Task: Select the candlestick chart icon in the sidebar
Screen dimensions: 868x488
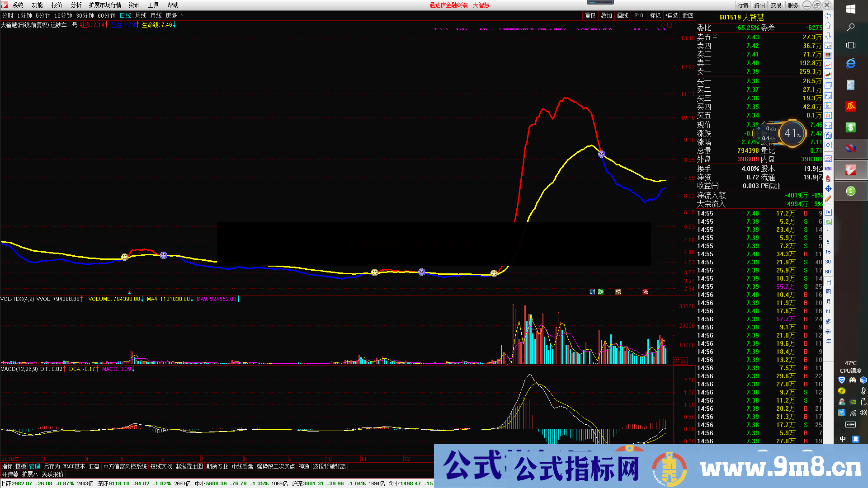Action: [828, 75]
